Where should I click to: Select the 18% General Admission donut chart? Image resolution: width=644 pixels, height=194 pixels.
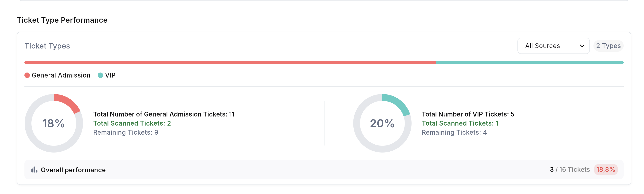(54, 123)
